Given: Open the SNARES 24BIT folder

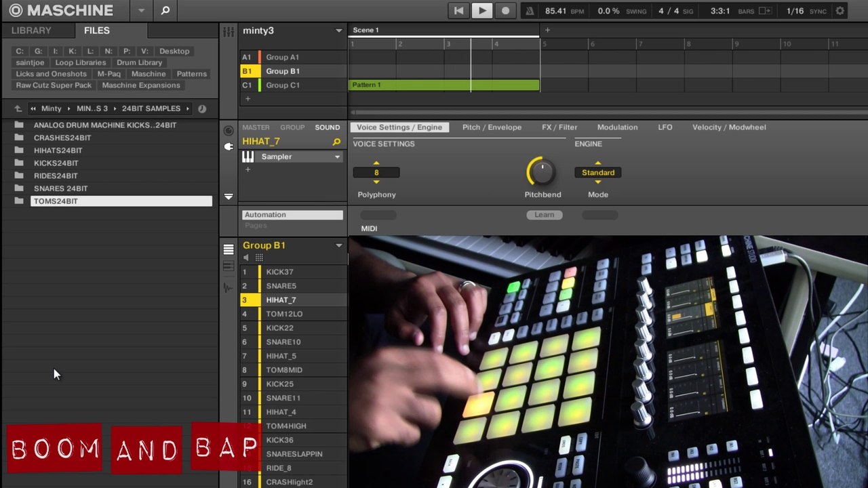Looking at the screenshot, I should click(x=60, y=188).
